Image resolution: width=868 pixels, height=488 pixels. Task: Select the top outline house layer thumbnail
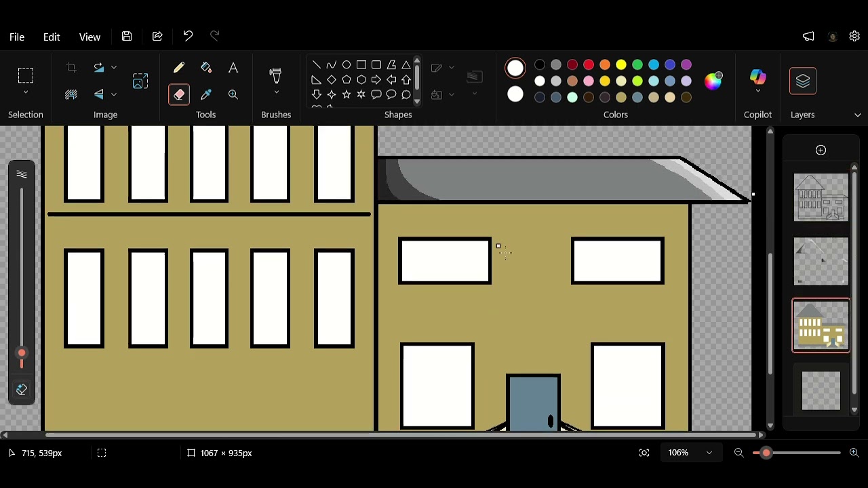(821, 197)
